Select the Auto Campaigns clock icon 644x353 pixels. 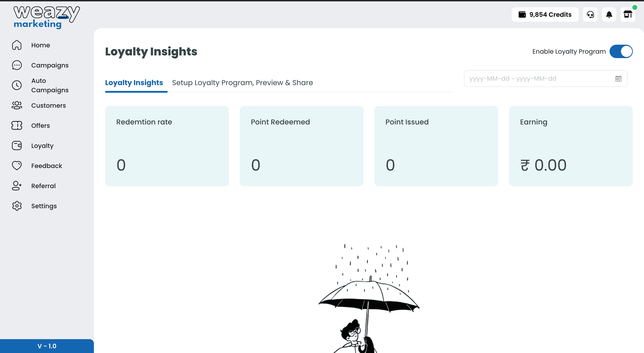coord(17,85)
